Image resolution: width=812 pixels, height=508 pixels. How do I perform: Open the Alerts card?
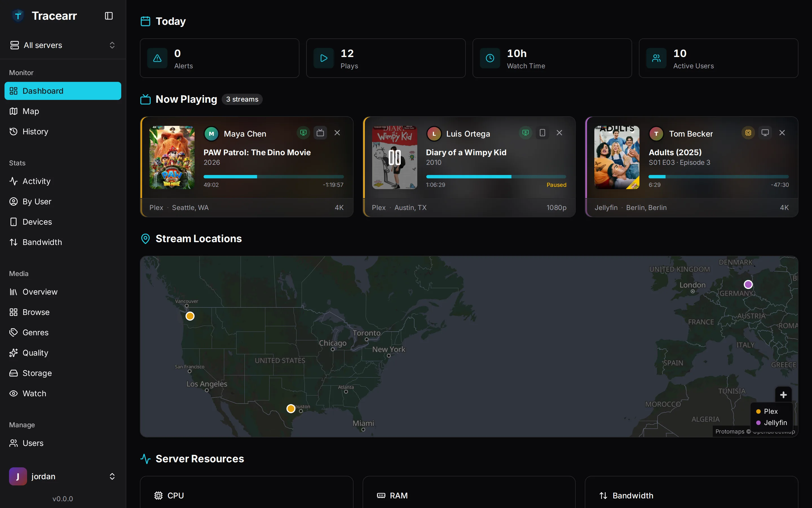pyautogui.click(x=219, y=58)
